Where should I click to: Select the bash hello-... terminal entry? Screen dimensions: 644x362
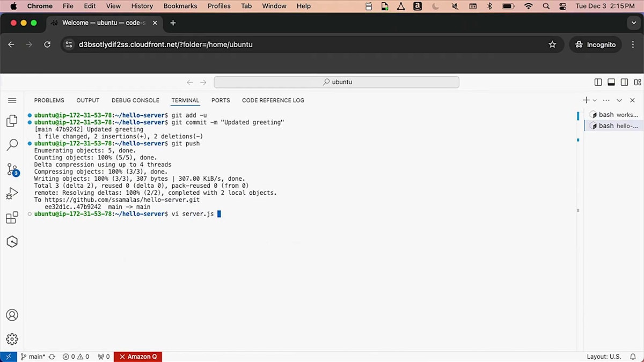(614, 125)
